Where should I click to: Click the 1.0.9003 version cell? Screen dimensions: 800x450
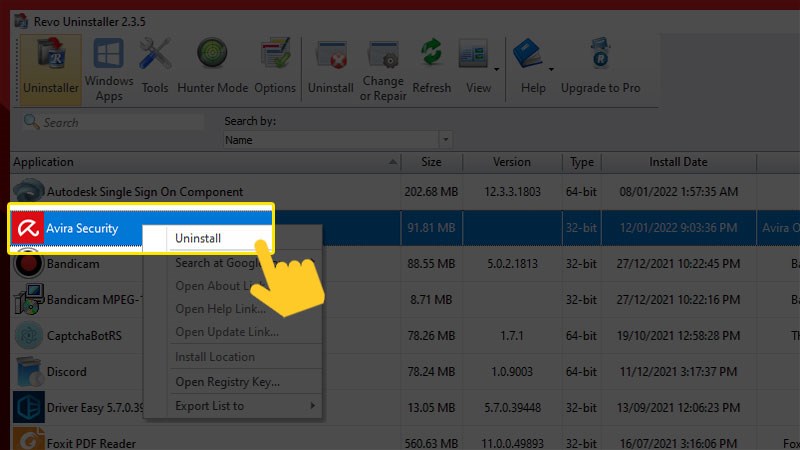click(512, 371)
